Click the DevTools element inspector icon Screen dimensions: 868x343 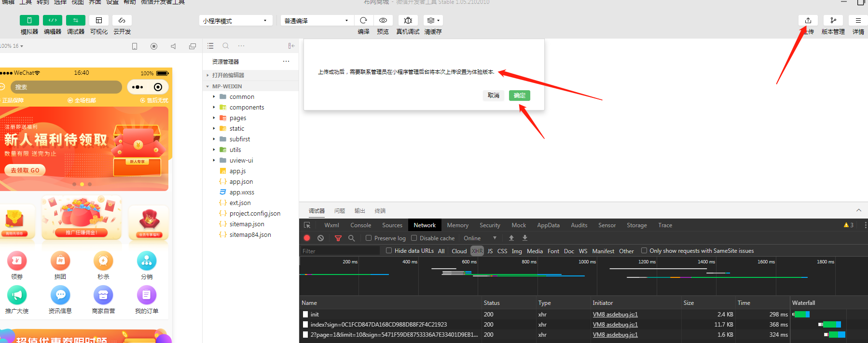(307, 225)
